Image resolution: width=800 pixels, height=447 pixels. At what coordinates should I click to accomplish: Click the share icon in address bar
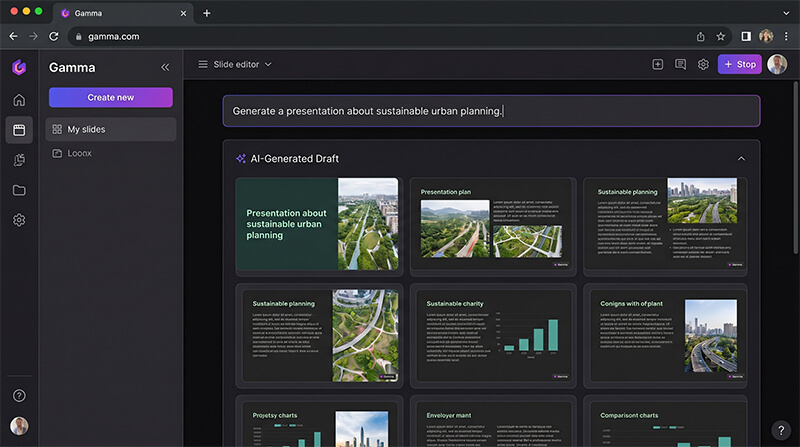(x=701, y=36)
